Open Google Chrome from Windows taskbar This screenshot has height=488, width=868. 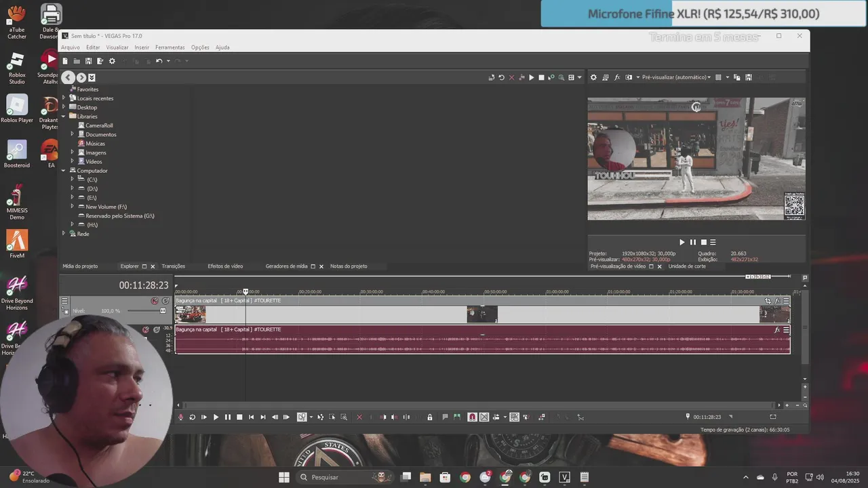click(x=465, y=477)
